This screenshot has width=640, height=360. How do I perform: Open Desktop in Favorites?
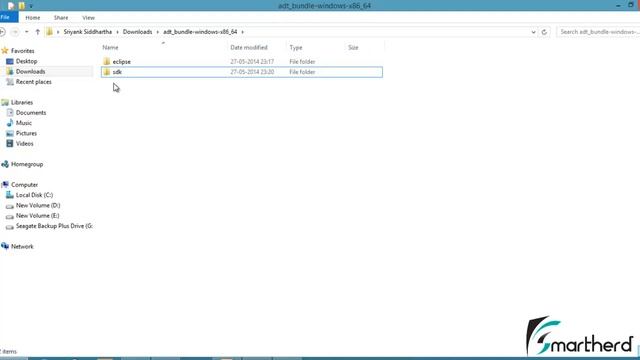26,61
